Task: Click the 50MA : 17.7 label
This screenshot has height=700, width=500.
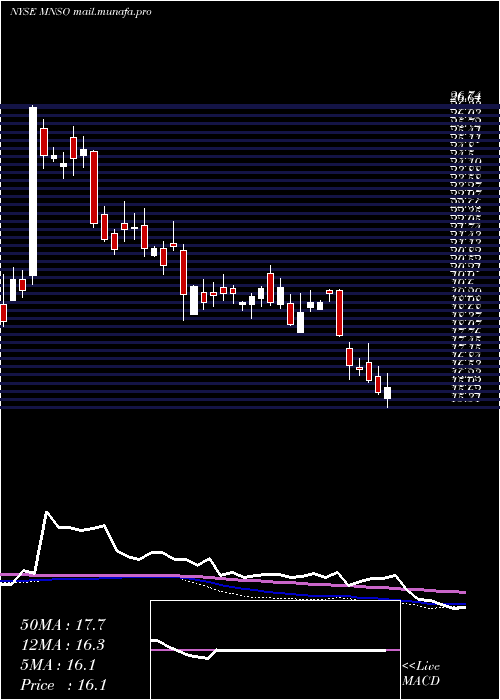Action: 63,625
